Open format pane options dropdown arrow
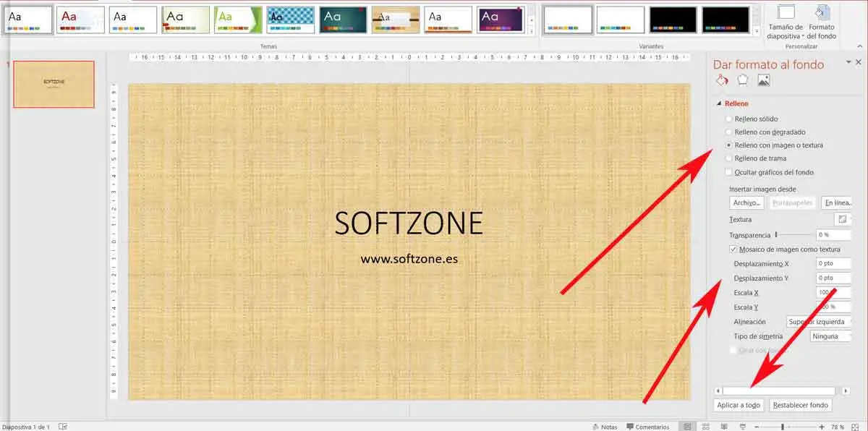This screenshot has width=868, height=431. [x=849, y=64]
